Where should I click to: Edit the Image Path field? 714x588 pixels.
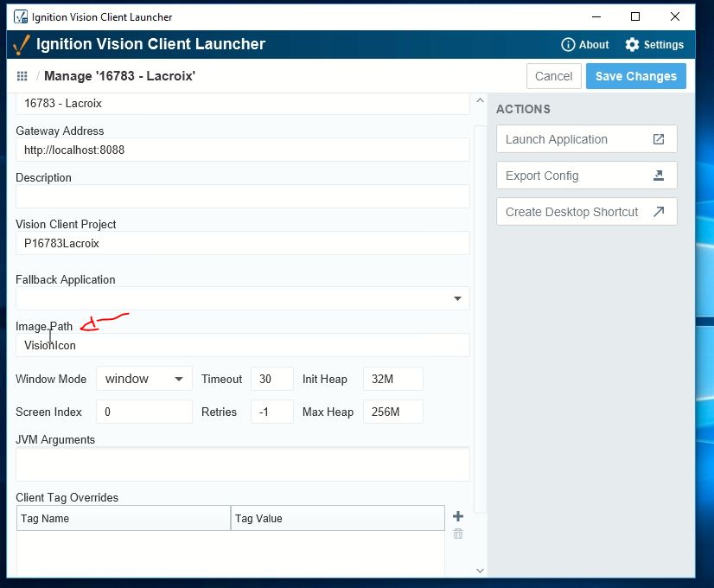[x=243, y=345]
